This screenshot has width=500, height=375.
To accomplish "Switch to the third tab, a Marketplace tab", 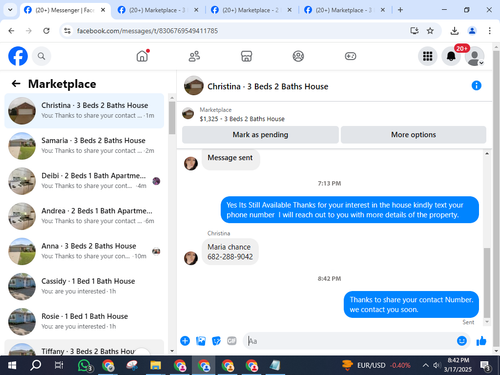I will coord(251,10).
